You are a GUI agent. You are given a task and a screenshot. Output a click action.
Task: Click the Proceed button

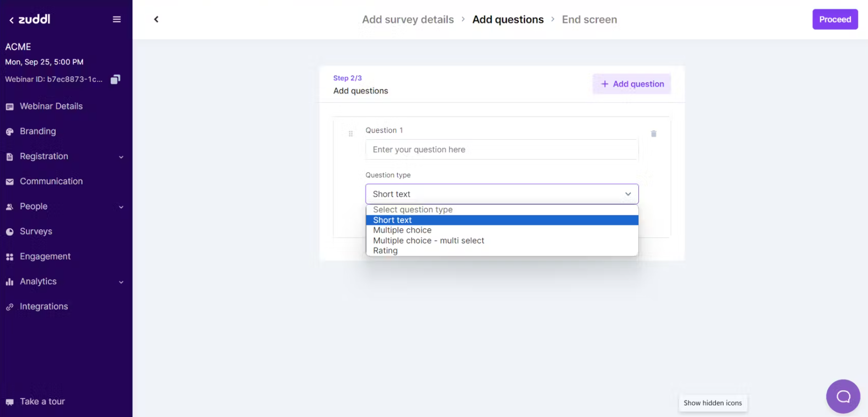coord(834,19)
